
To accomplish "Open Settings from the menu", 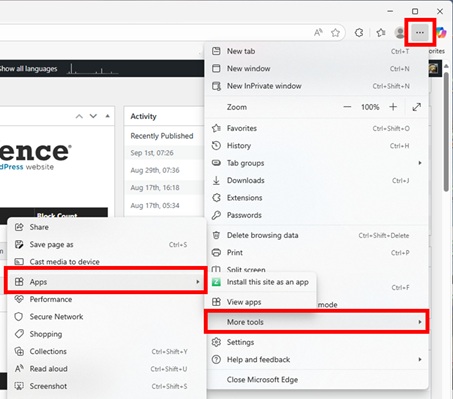I will [x=316, y=342].
